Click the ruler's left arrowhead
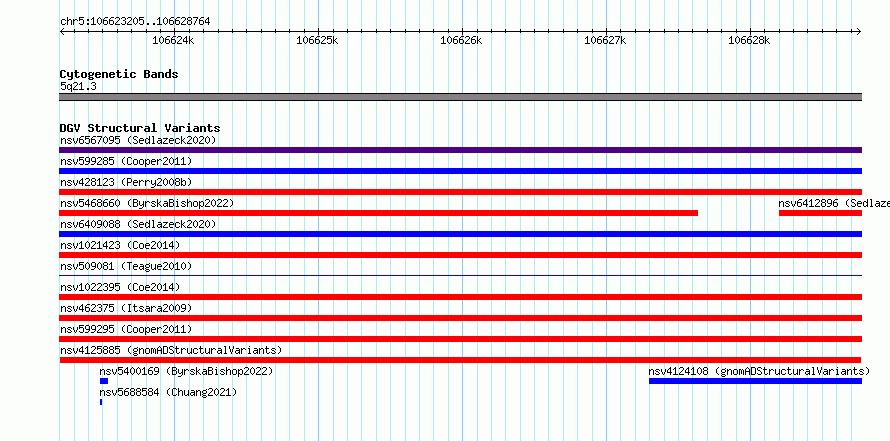Screen dimensions: 890x441 (62, 31)
